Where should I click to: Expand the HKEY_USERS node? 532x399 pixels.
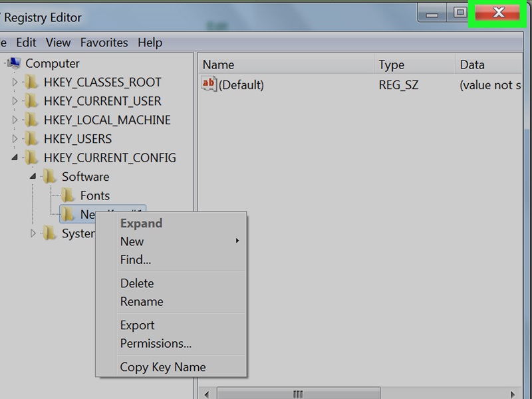[x=15, y=139]
